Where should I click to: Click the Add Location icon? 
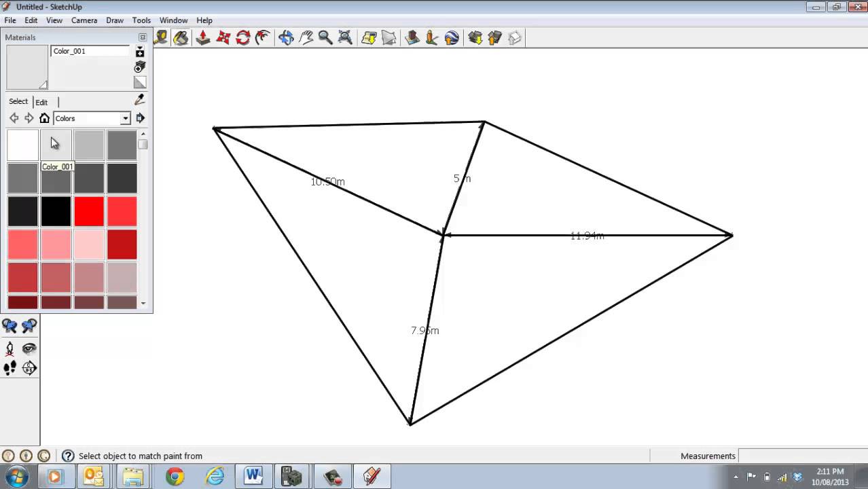click(369, 37)
